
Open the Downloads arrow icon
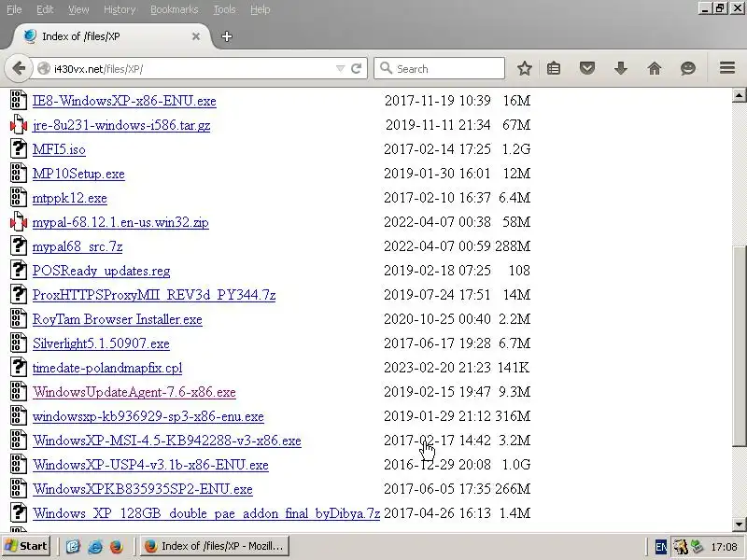coord(621,68)
